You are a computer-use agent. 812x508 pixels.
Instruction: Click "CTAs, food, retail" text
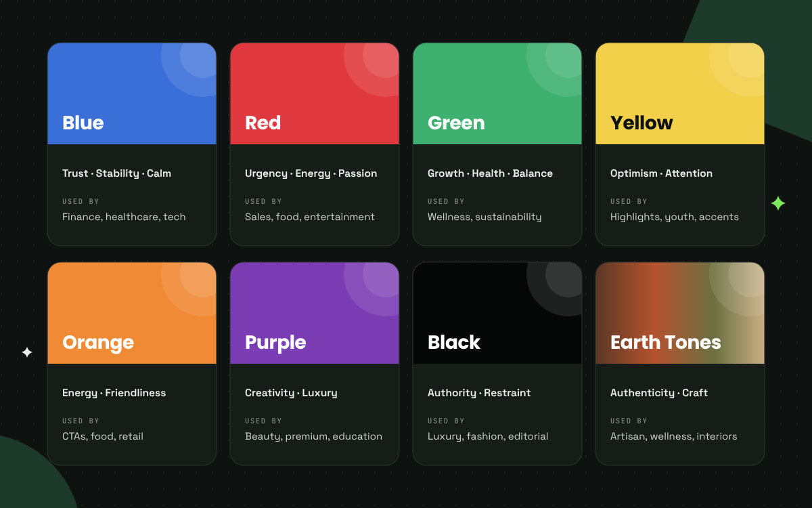[103, 436]
